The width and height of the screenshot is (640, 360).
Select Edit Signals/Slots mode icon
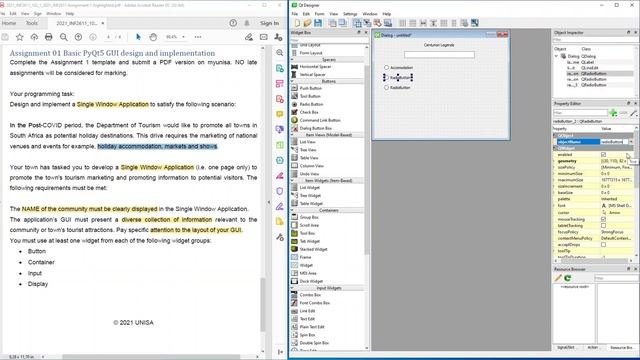click(x=367, y=23)
